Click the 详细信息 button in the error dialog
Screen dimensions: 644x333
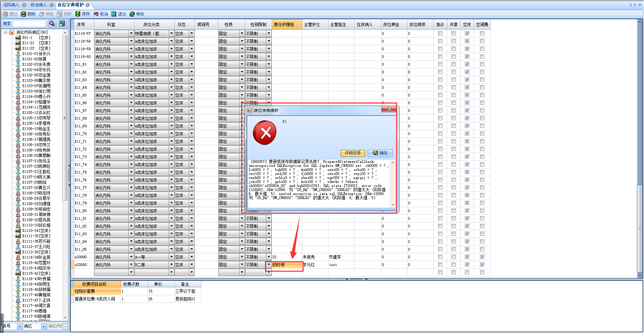click(353, 153)
